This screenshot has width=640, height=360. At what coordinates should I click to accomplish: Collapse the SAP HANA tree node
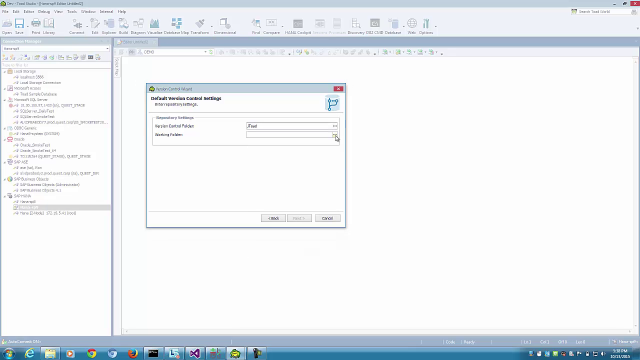(x=4, y=196)
